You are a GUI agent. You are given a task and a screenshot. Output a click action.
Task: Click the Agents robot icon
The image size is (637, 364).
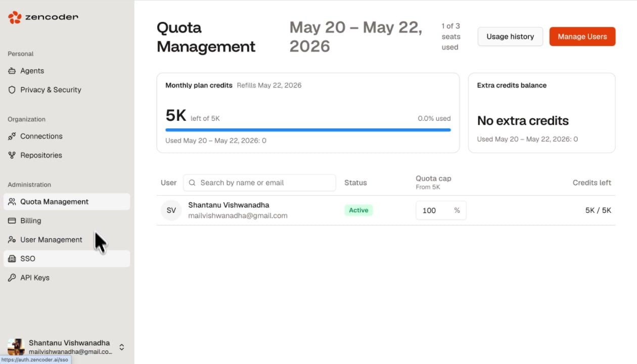[12, 71]
